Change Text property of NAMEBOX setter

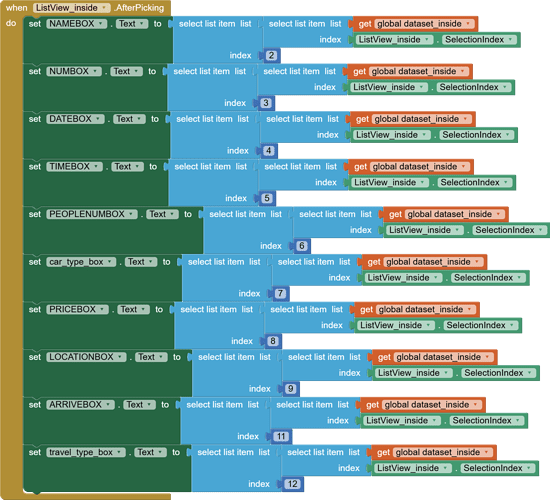coord(132,24)
